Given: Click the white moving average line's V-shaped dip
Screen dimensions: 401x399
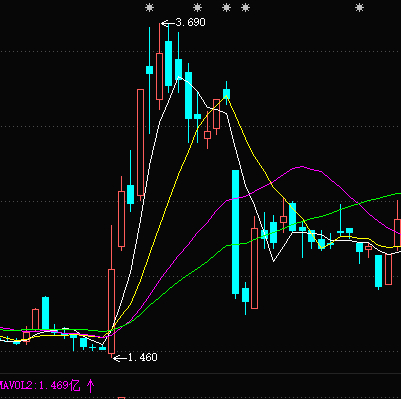Looking at the screenshot, I should tap(273, 261).
